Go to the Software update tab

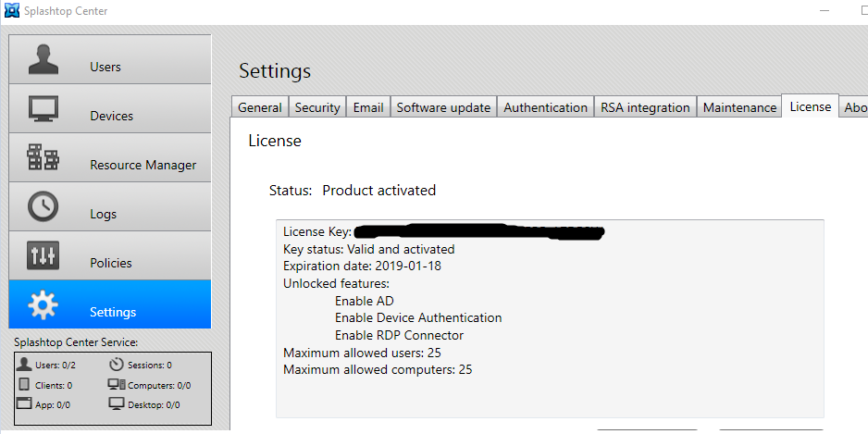443,107
